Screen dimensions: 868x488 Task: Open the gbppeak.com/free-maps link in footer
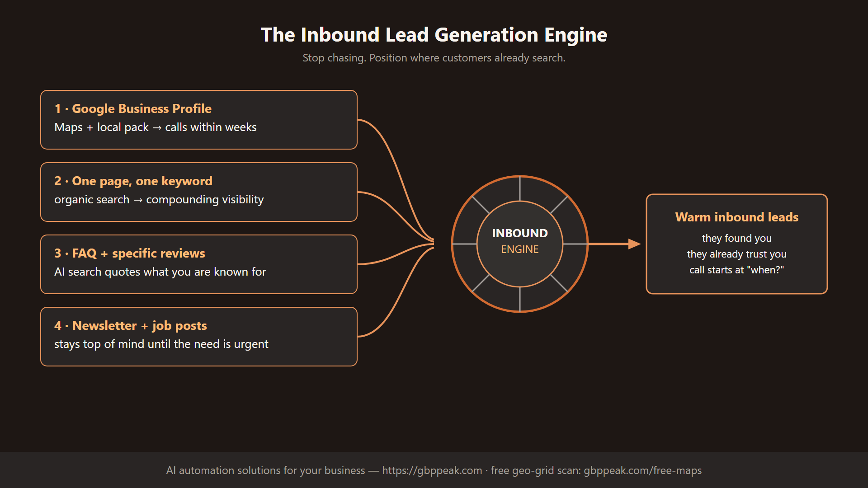point(643,470)
